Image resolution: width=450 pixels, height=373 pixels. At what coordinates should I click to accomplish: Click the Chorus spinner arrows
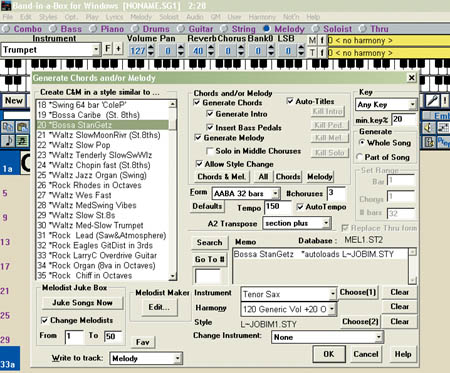[241, 51]
